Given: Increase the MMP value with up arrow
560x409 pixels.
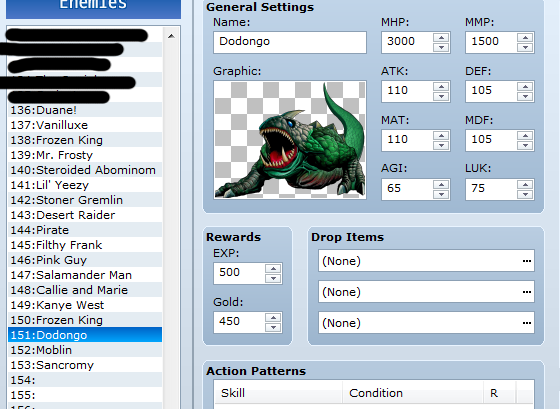Looking at the screenshot, I should tap(525, 38).
